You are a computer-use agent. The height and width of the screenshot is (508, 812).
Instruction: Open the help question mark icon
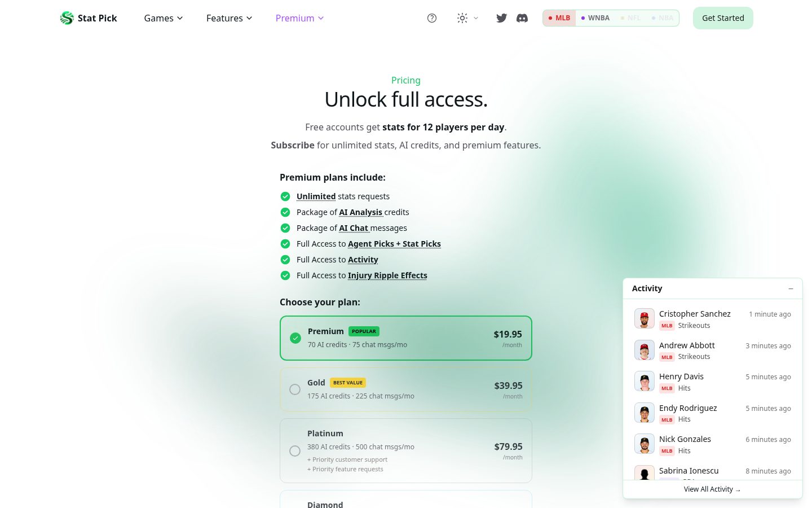(x=432, y=18)
